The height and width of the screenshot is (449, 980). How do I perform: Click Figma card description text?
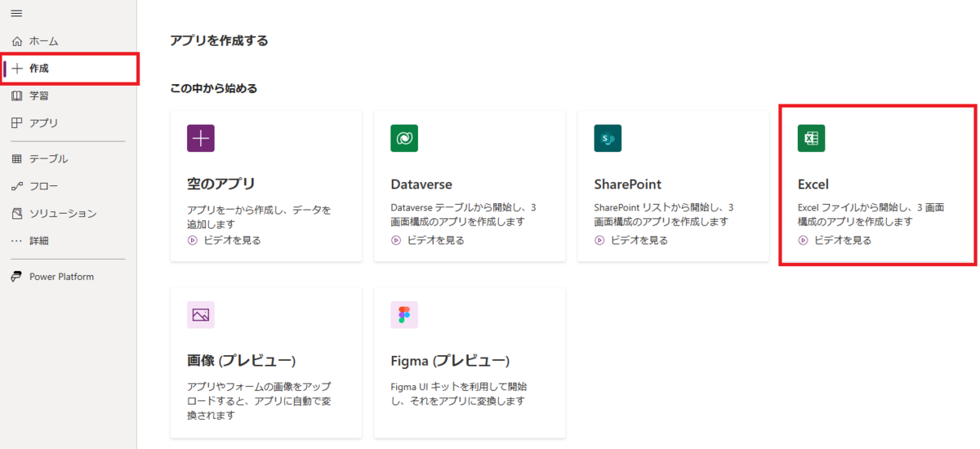tap(459, 393)
